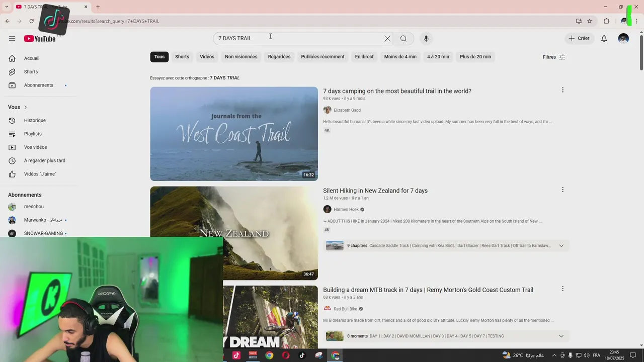Viewport: 644px width, 362px height.
Task: Open the 7 days camping video title
Action: tap(397, 91)
